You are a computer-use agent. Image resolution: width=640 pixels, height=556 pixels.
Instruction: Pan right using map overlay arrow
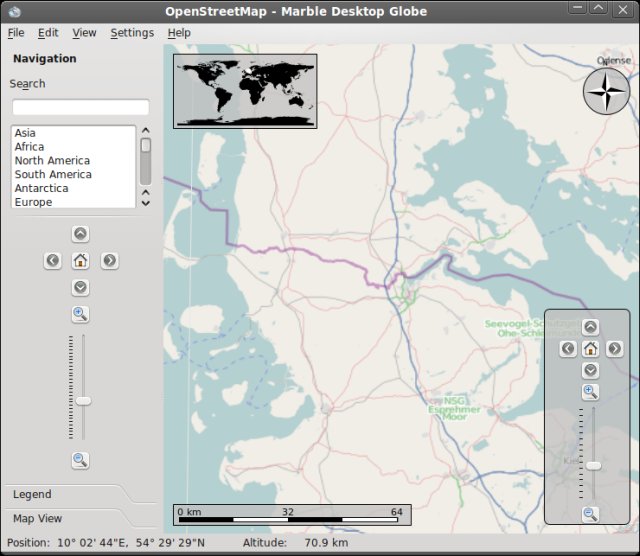[615, 349]
